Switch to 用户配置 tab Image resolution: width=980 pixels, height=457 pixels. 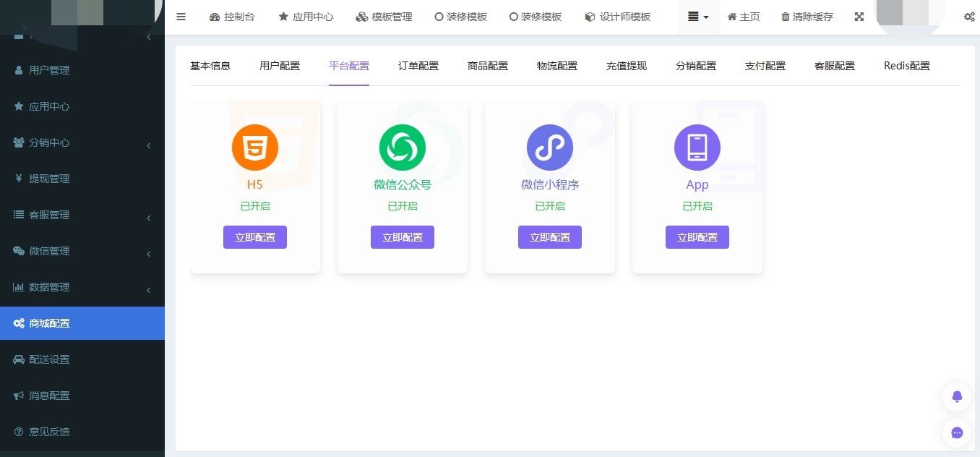tap(280, 66)
